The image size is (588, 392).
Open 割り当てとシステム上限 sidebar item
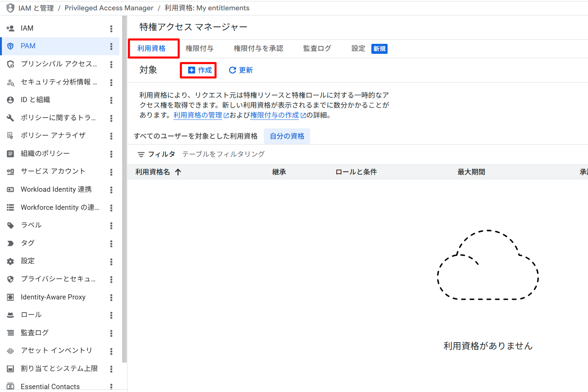pyautogui.click(x=60, y=369)
